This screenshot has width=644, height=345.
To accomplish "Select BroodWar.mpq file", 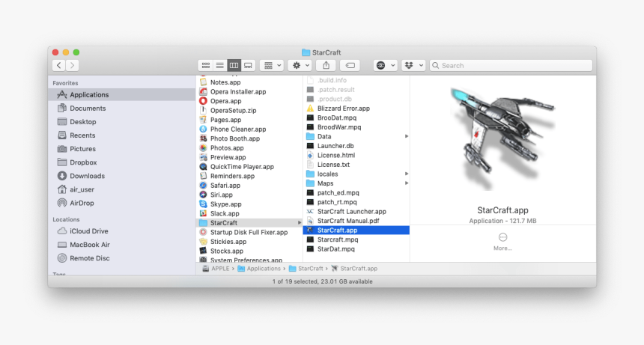I will pos(356,127).
